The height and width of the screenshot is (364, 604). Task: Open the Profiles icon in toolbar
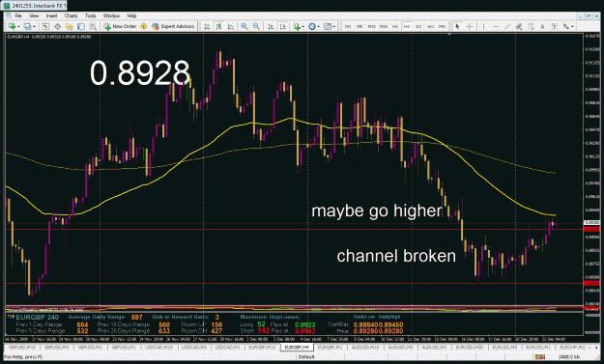tap(27, 26)
